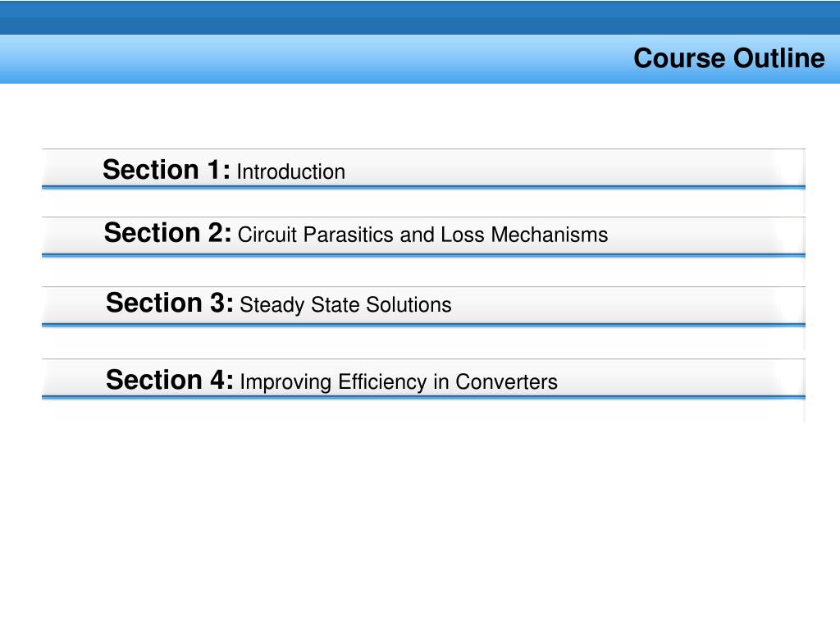Select the bold "Section 4:" label
The image size is (840, 630).
tap(170, 380)
